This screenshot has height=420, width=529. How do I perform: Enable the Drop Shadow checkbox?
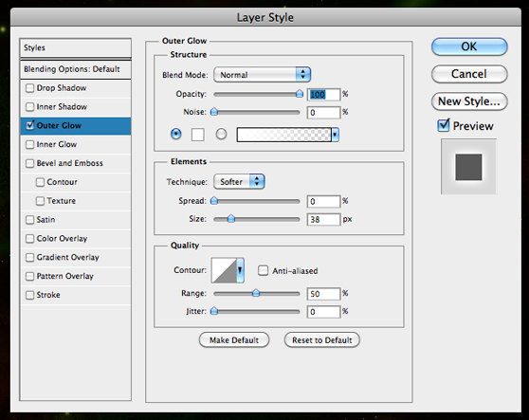[x=30, y=88]
